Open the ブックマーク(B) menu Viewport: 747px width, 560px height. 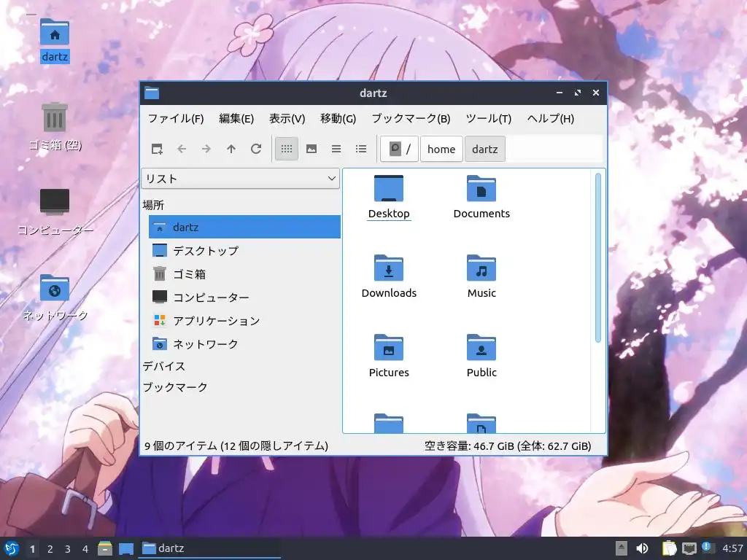(411, 119)
